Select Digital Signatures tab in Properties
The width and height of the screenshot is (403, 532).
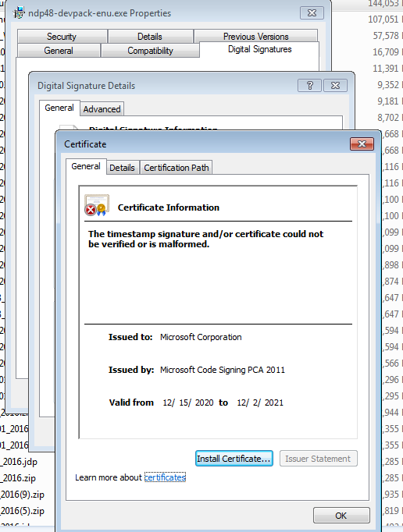pyautogui.click(x=259, y=49)
